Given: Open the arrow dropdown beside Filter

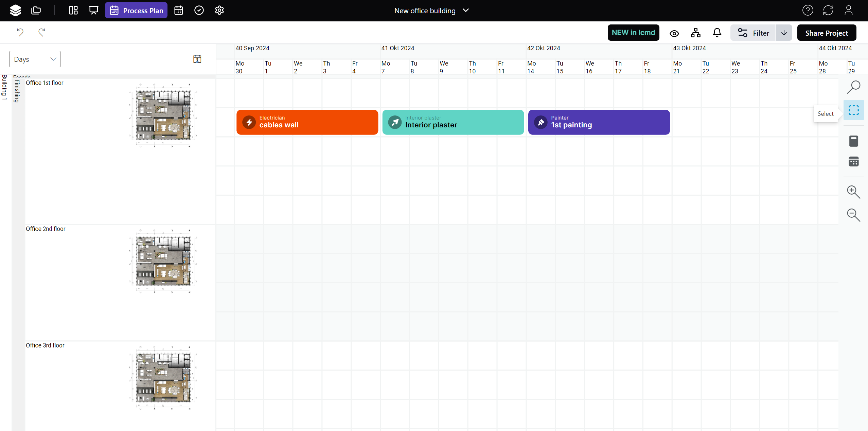Looking at the screenshot, I should point(784,33).
